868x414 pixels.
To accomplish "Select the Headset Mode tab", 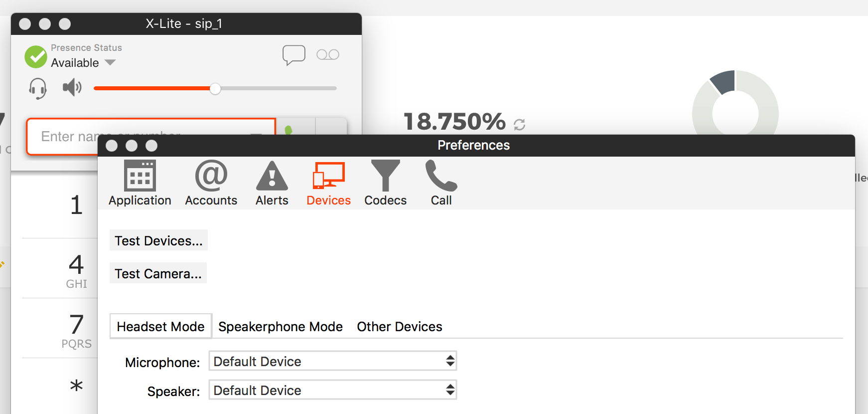I will (161, 326).
